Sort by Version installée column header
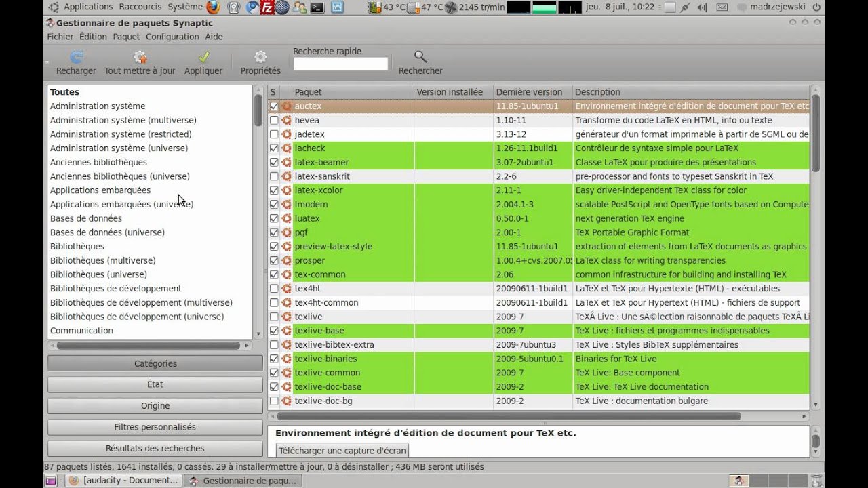The image size is (868, 488). click(x=453, y=92)
